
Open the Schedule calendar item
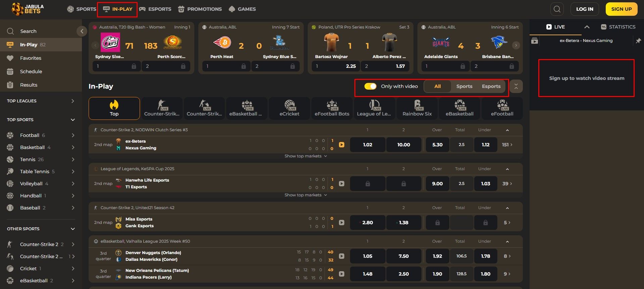41,71
